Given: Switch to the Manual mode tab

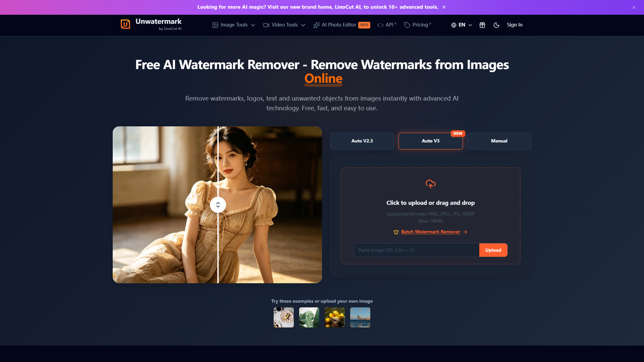Looking at the screenshot, I should (x=499, y=141).
